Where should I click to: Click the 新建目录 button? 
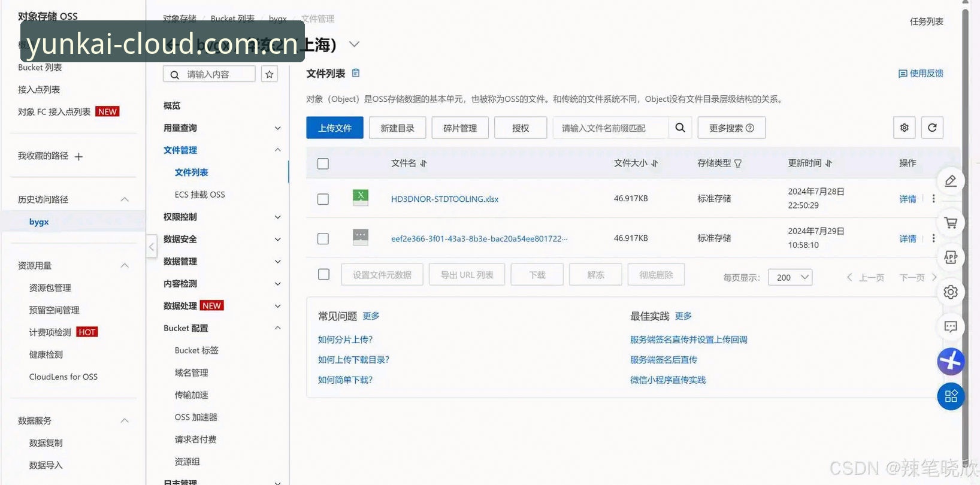(398, 128)
